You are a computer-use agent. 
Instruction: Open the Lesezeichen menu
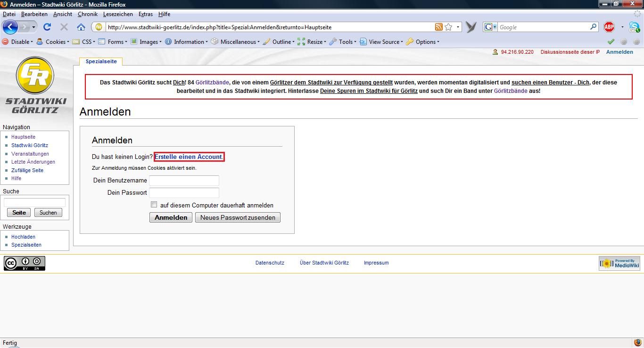coord(118,14)
